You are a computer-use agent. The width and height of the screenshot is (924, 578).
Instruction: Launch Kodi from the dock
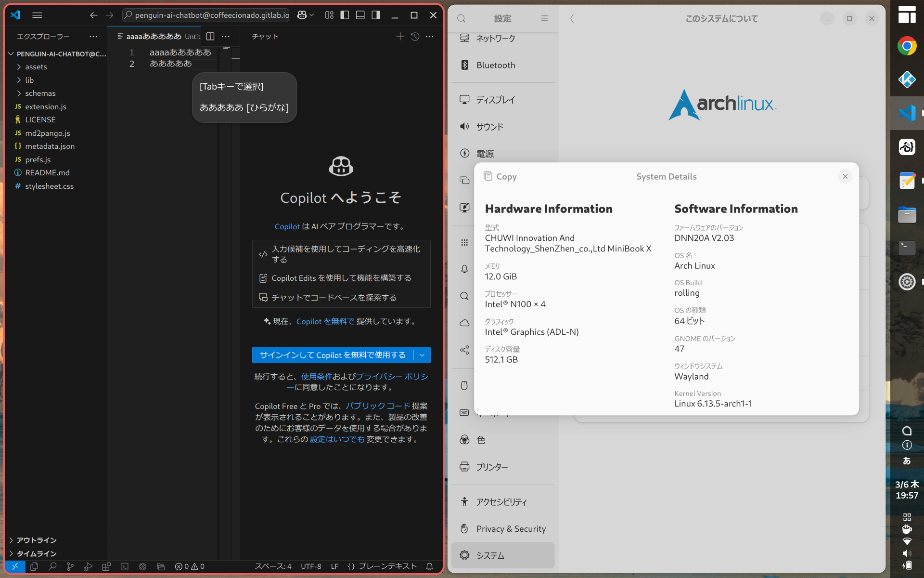(907, 79)
